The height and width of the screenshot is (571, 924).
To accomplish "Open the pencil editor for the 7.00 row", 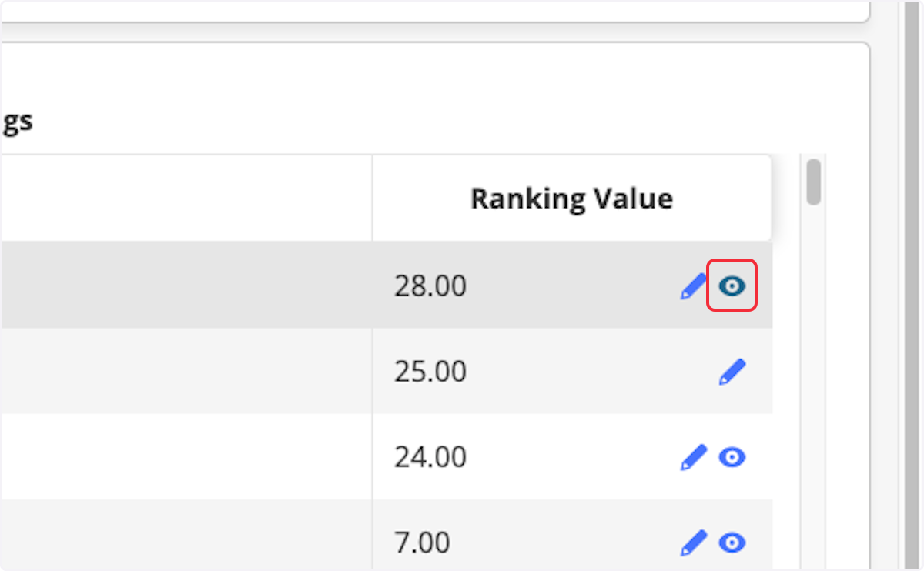I will 693,543.
